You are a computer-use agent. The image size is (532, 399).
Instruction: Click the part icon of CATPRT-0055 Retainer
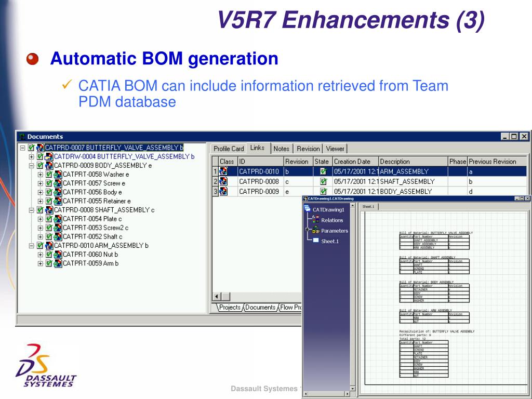click(x=58, y=201)
